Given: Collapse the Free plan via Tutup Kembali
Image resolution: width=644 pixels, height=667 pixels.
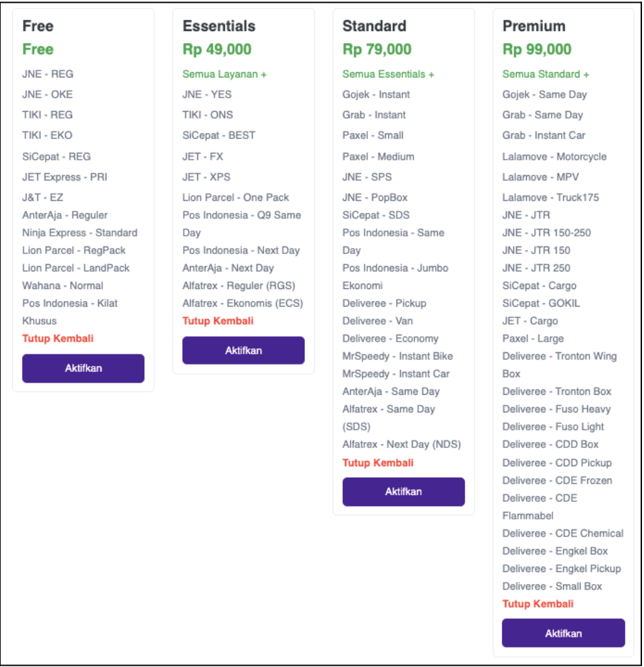Looking at the screenshot, I should (x=58, y=338).
